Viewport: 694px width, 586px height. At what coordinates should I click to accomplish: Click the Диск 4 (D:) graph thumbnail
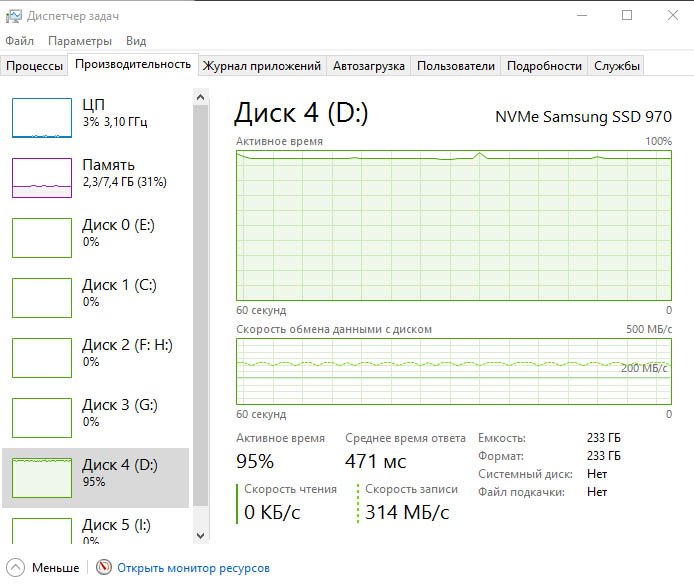click(x=42, y=478)
